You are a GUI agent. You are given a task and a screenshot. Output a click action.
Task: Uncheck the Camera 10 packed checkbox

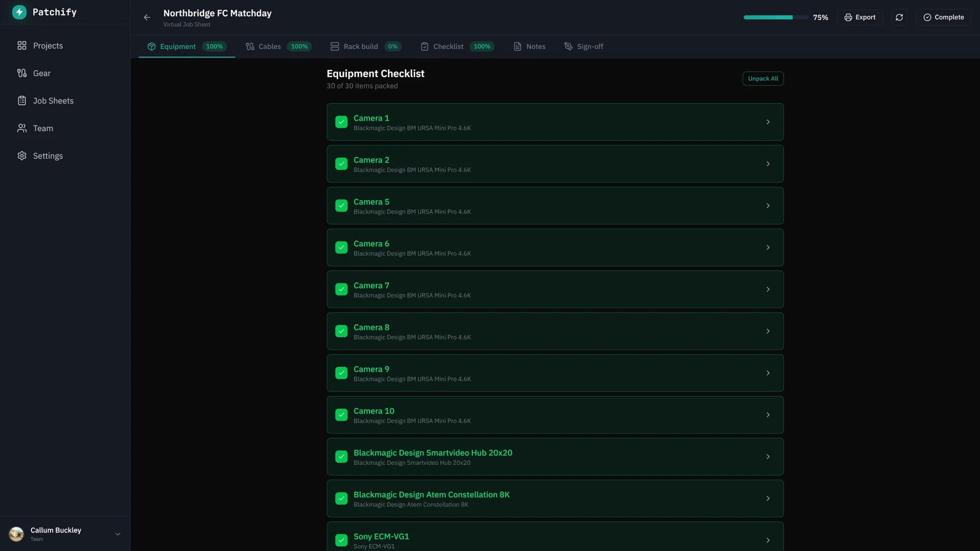pyautogui.click(x=341, y=415)
